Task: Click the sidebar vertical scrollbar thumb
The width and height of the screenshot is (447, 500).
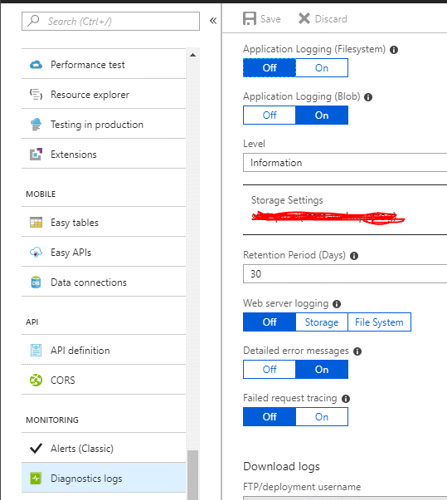Action: 193,475
